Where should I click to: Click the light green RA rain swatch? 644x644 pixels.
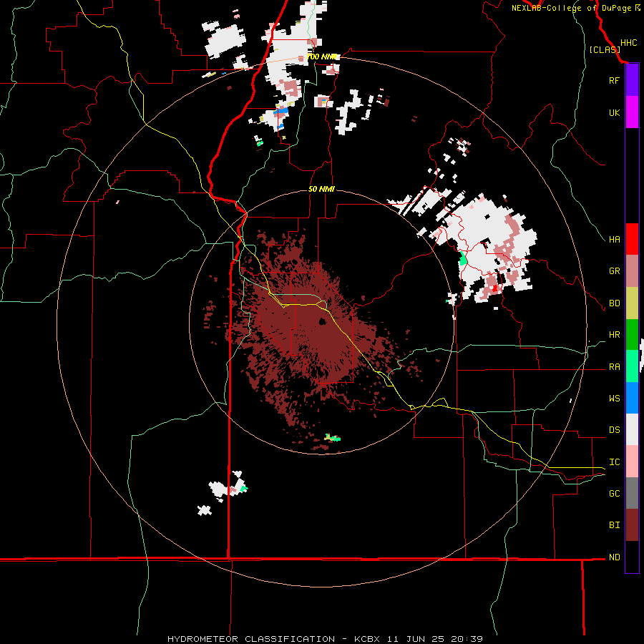632,366
